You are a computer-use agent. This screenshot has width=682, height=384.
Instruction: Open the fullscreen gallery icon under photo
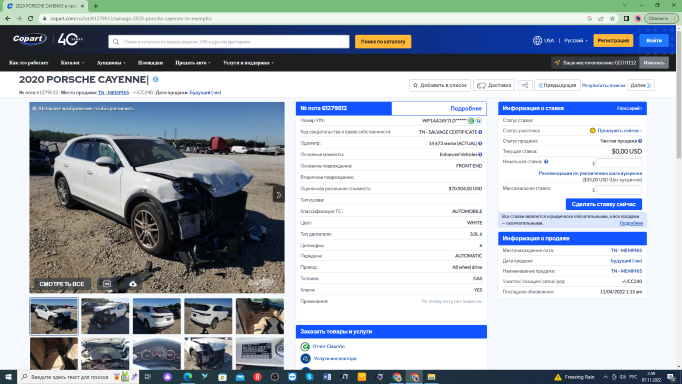click(107, 284)
